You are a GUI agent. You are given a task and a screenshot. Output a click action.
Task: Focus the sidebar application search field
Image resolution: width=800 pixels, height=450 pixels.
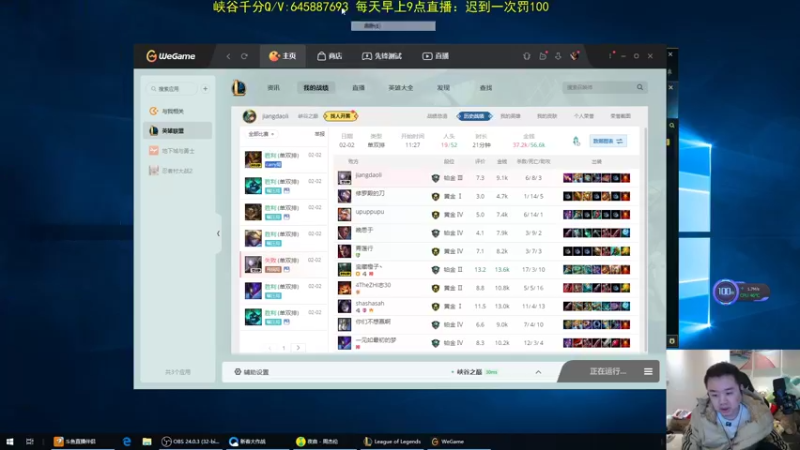pos(171,89)
